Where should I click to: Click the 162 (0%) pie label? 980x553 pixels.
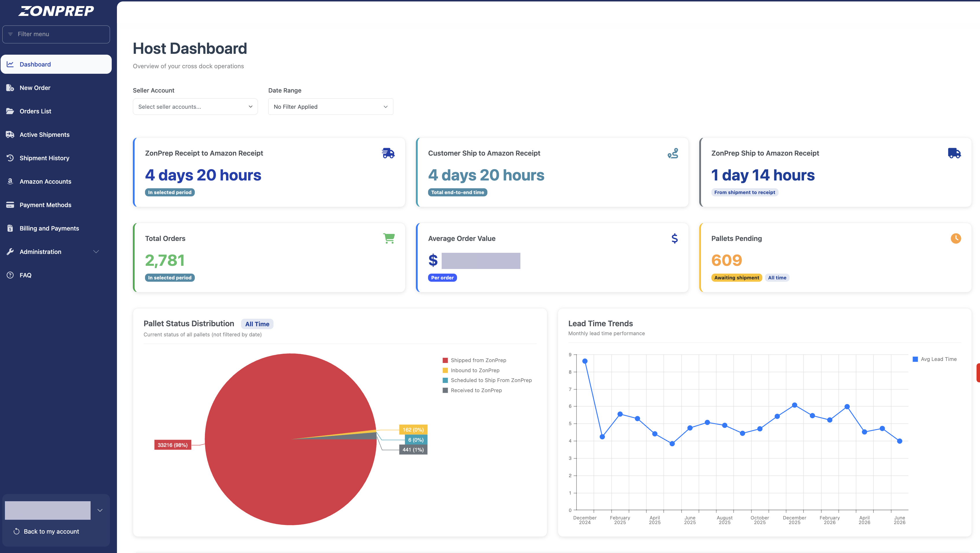[x=413, y=430]
